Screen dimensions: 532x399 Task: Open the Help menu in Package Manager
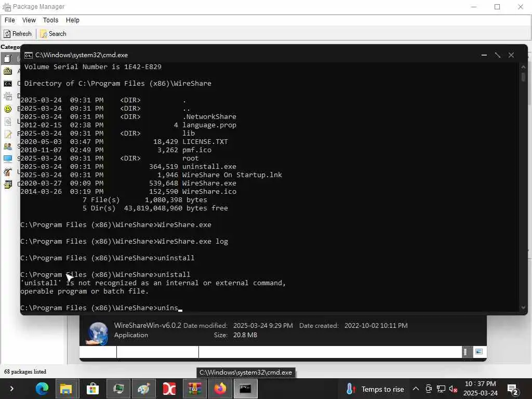(x=72, y=20)
